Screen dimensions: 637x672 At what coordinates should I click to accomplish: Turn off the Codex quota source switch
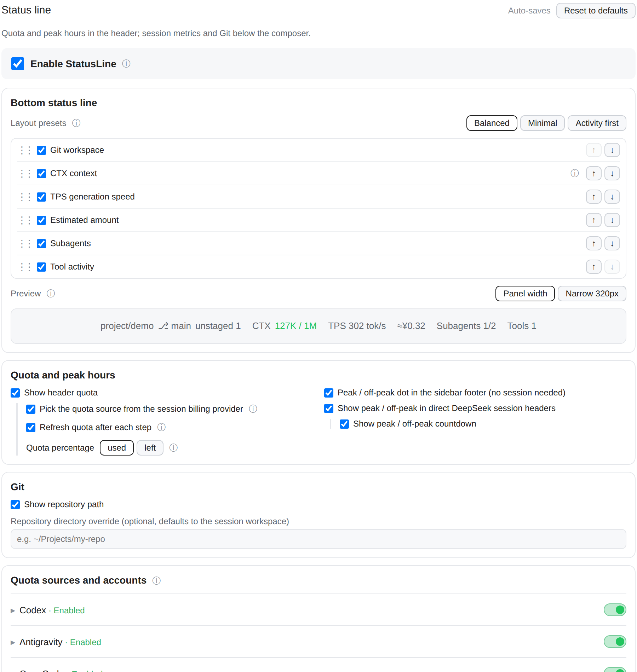(615, 610)
